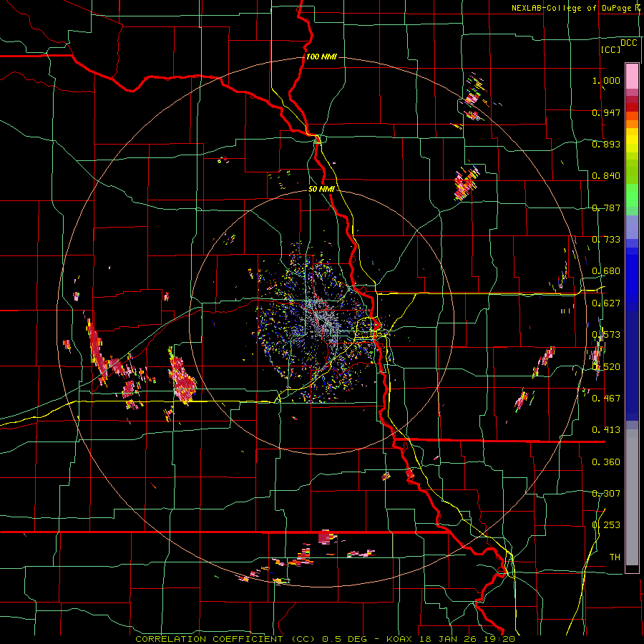Select the 0.413 legend value
This screenshot has width=644, height=644.
tap(606, 430)
